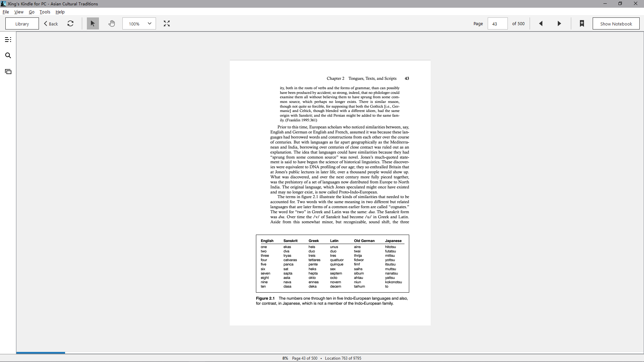The height and width of the screenshot is (362, 644).
Task: Open the File menu
Action: pos(6,12)
